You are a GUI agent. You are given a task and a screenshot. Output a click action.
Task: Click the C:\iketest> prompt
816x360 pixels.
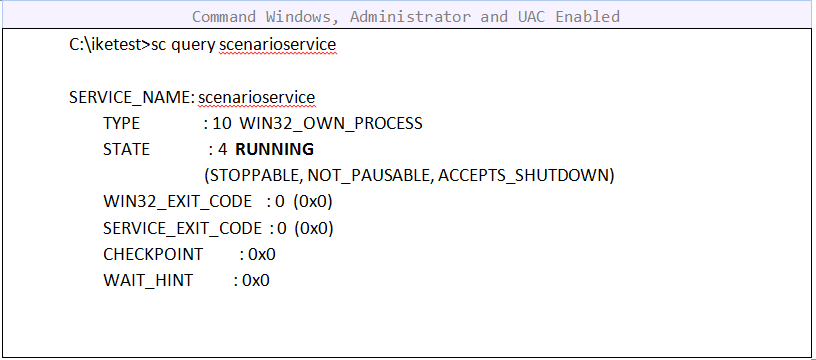110,45
